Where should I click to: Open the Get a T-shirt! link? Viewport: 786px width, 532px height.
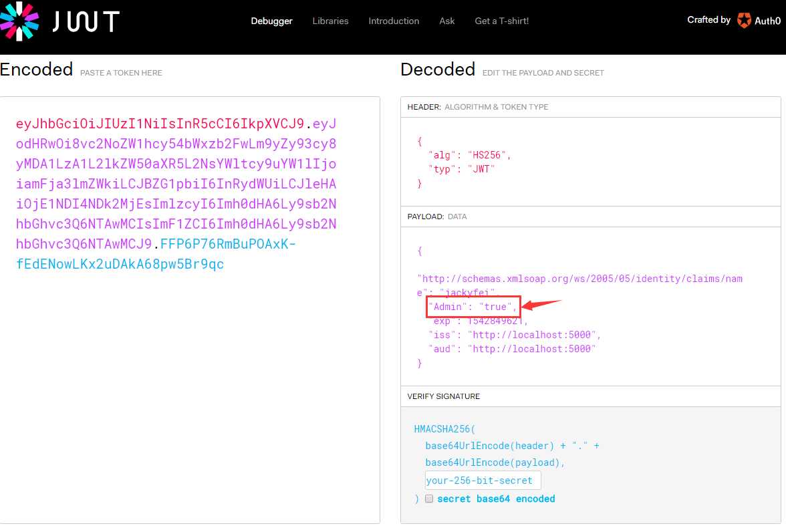(x=502, y=21)
